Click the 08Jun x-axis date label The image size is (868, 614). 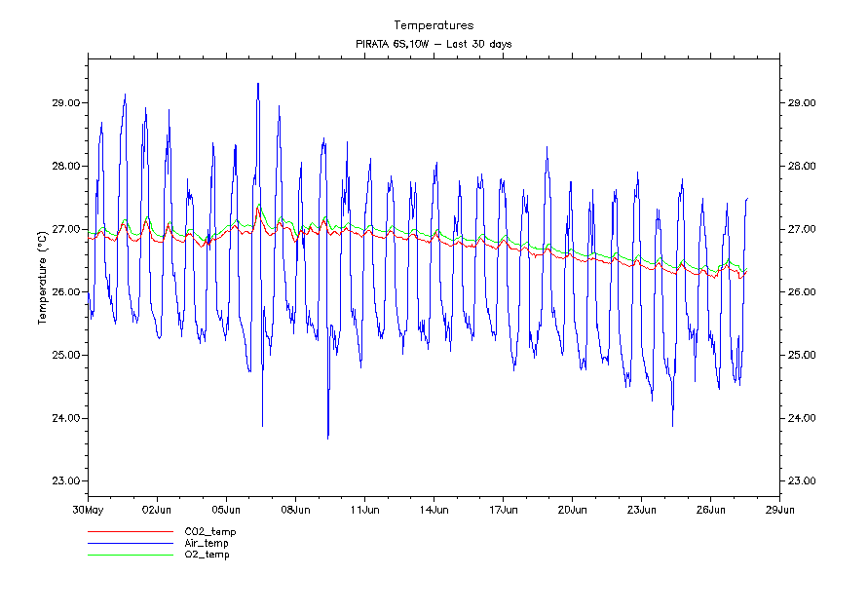point(295,510)
